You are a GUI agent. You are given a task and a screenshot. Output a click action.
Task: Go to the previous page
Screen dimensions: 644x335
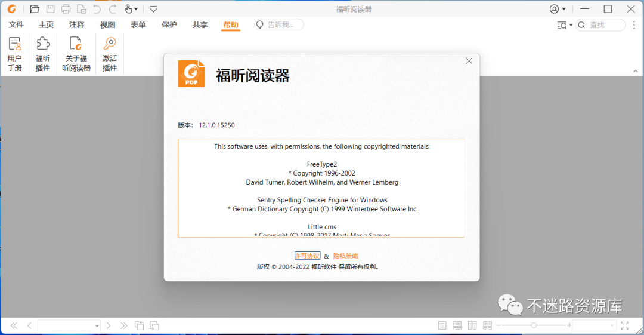coord(29,325)
